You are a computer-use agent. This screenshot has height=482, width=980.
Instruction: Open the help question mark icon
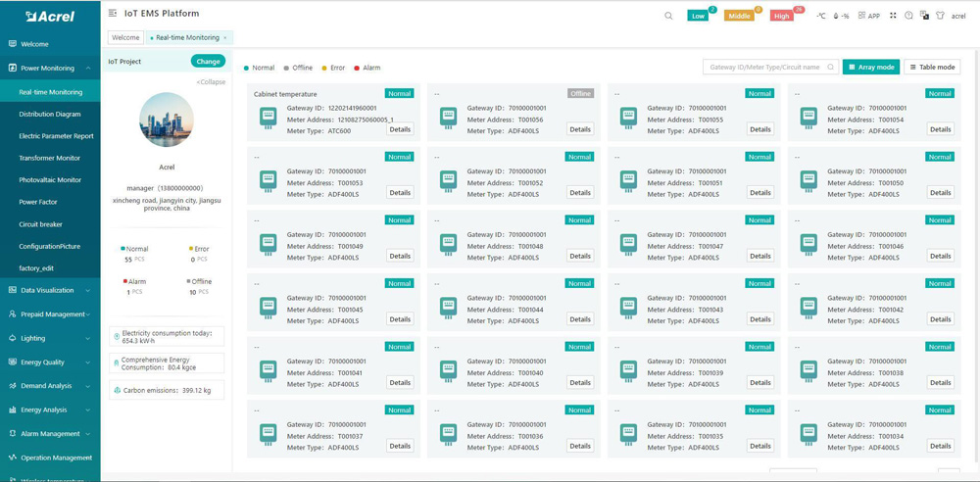[x=908, y=16]
